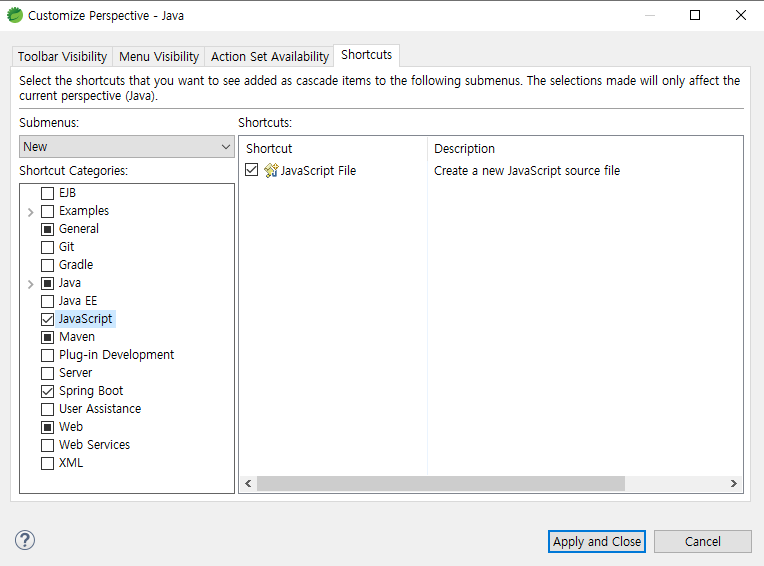
Task: Check the User Assistance checkbox
Action: [x=47, y=410]
